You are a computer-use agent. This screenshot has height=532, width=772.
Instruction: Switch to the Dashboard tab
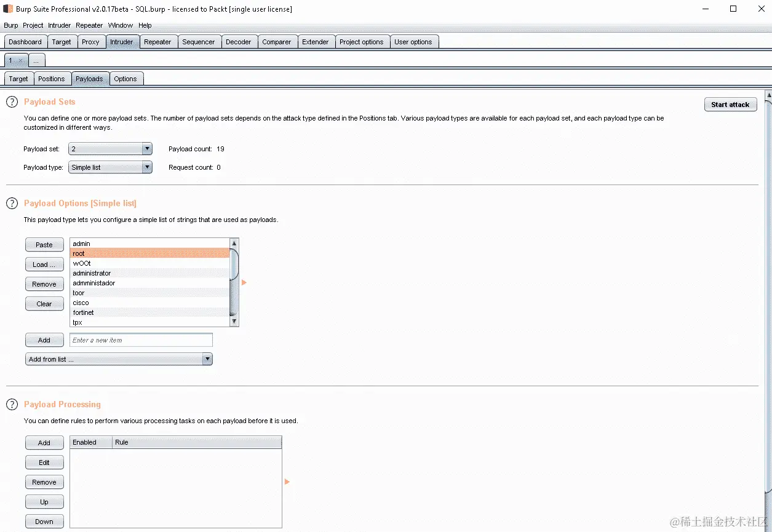(x=25, y=42)
